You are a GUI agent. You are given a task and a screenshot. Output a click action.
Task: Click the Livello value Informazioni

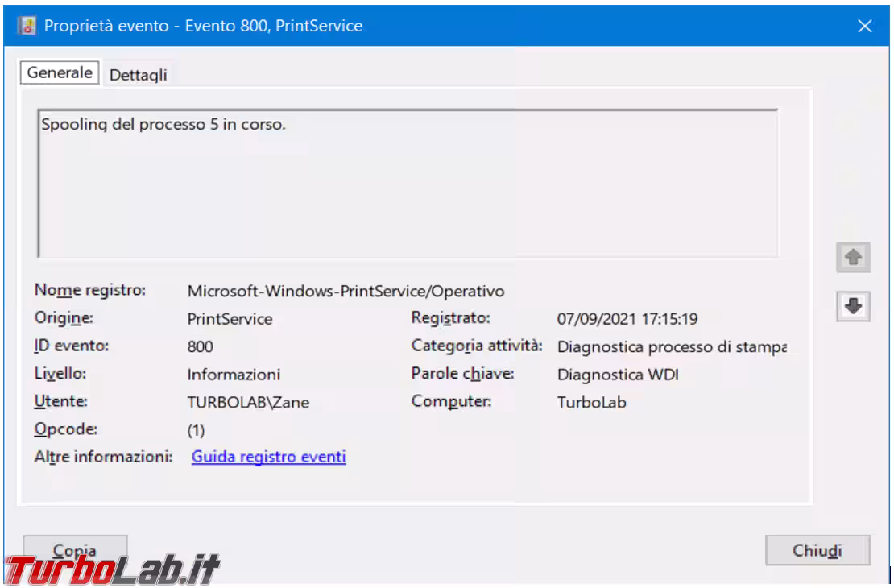[x=234, y=375]
